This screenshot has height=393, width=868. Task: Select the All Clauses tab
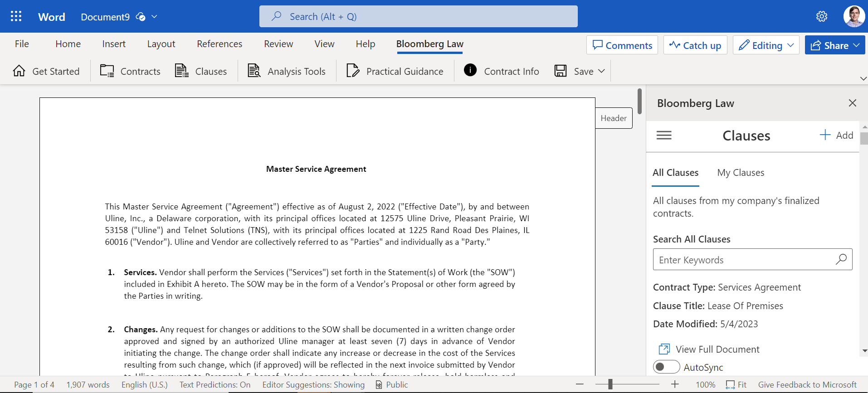[675, 173]
